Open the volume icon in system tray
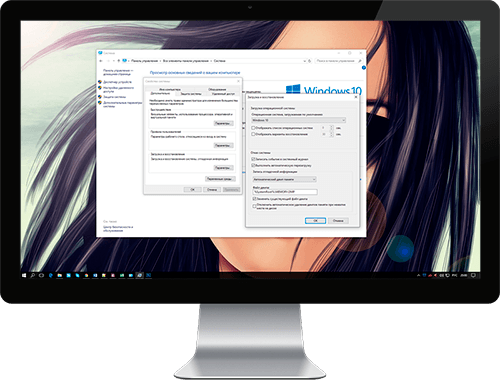 442,276
